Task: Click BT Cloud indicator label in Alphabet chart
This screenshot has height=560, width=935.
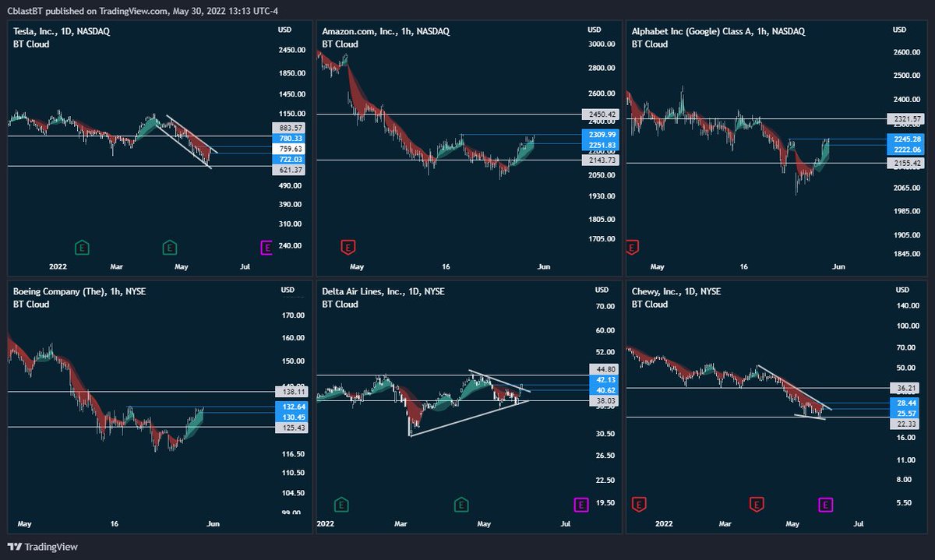Action: point(649,44)
